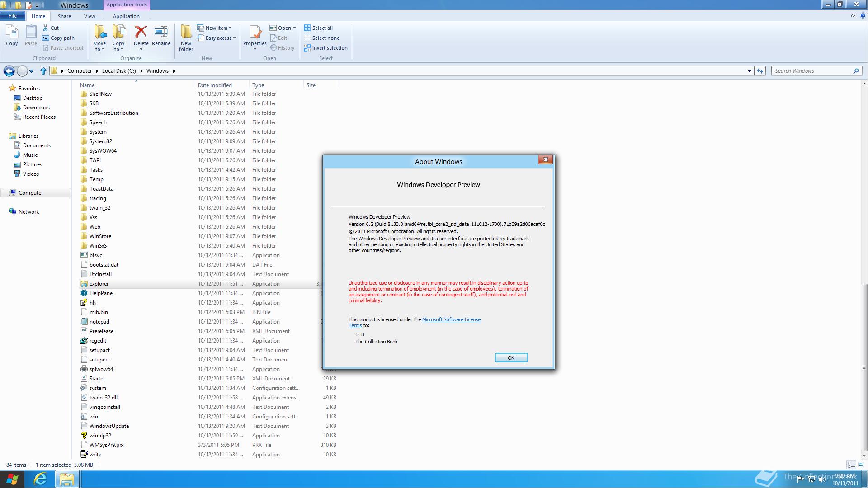Click the History command in the ribbon
Viewport: 868px width, 488px height.
click(282, 48)
